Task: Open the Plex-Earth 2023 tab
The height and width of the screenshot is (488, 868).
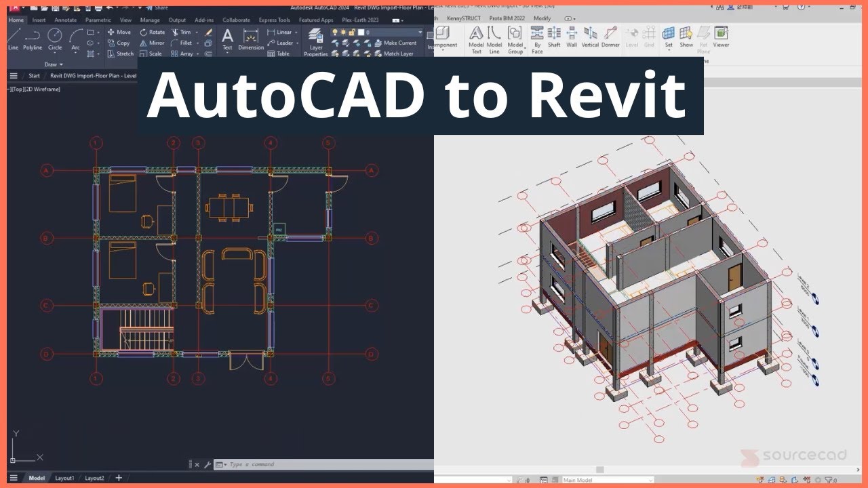Action: point(360,20)
